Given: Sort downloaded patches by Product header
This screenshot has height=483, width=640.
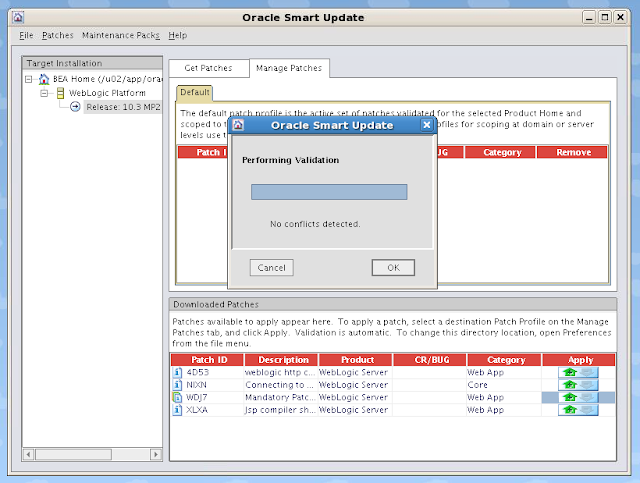Looking at the screenshot, I should [x=356, y=360].
